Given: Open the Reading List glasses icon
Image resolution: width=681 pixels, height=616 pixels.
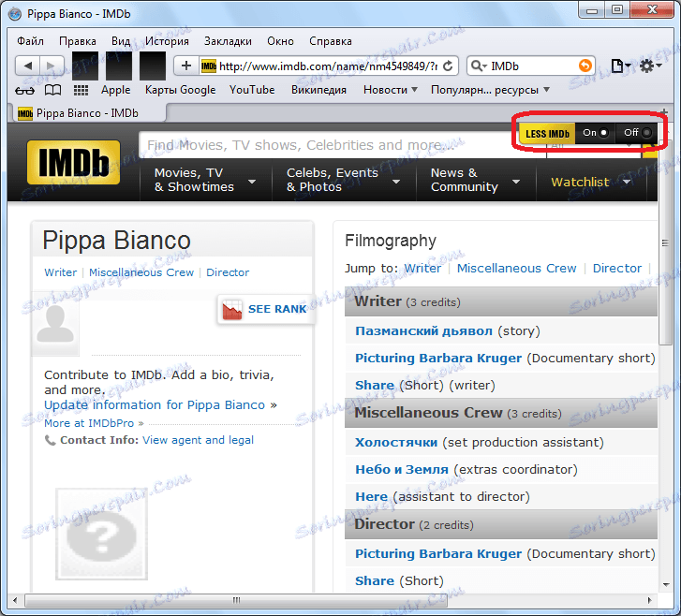Looking at the screenshot, I should pos(24,90).
